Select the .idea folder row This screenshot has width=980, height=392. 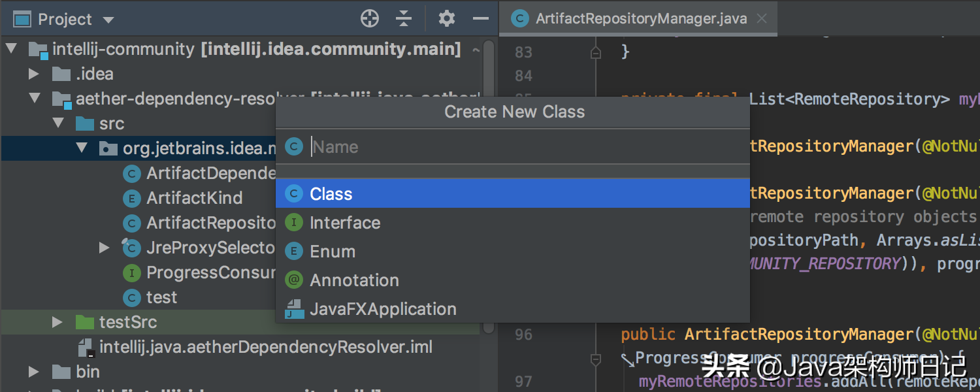tap(240, 74)
